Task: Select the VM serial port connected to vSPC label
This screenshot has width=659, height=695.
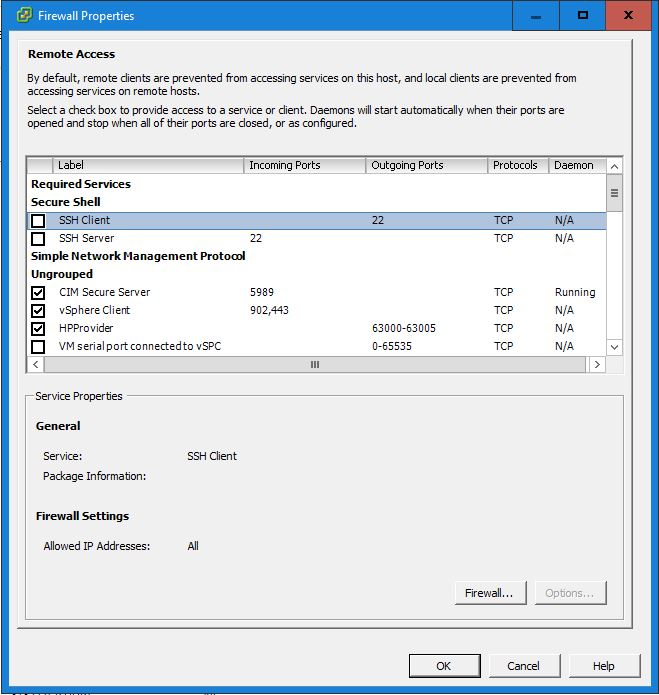Action: [x=140, y=346]
